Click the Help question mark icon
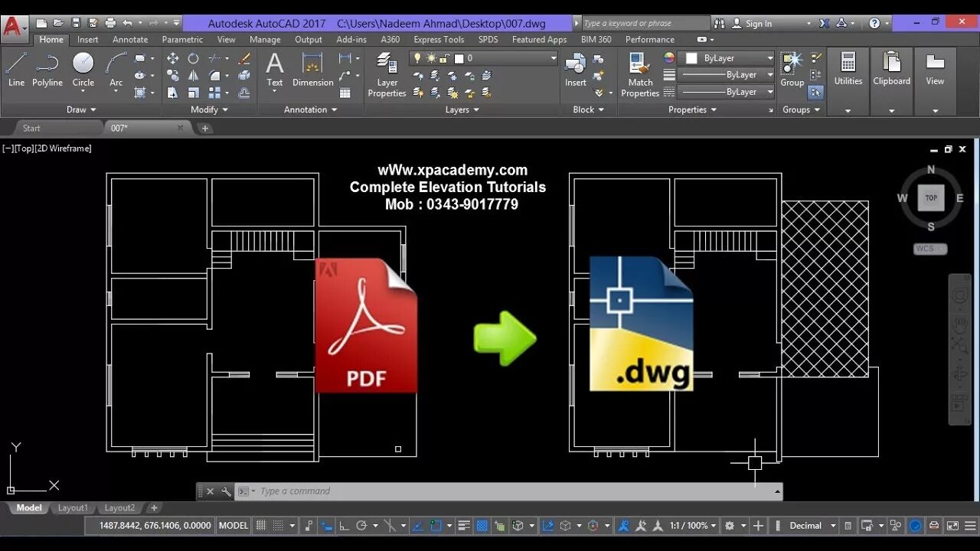 pyautogui.click(x=875, y=24)
